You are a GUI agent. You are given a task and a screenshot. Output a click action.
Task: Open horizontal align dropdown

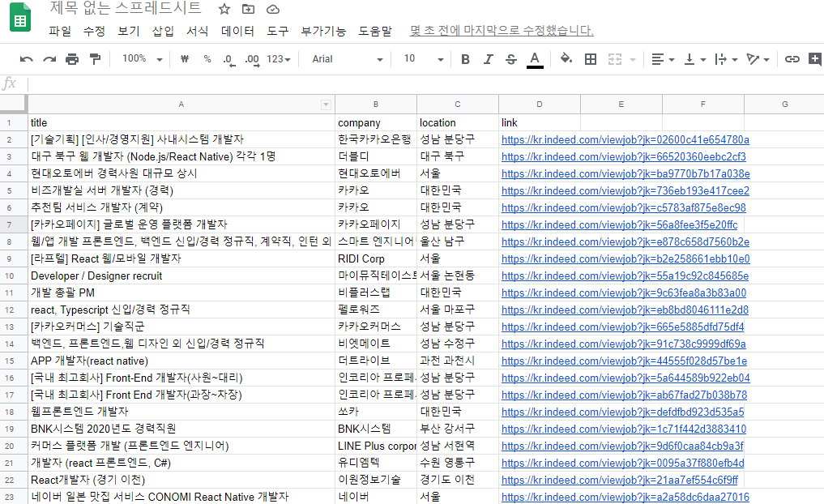[x=663, y=59]
